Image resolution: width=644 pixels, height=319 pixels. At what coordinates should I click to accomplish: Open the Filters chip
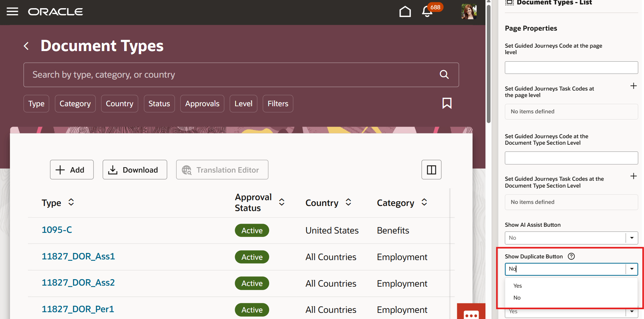pos(278,103)
